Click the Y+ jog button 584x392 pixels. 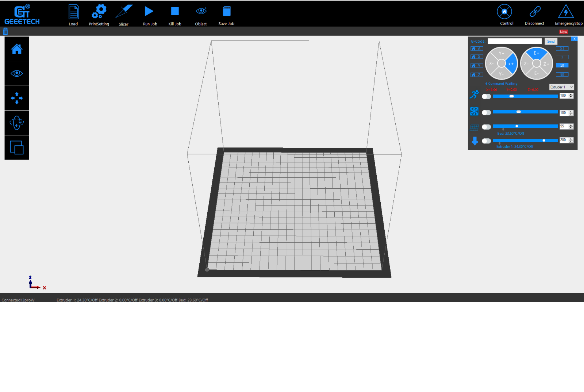pos(502,53)
